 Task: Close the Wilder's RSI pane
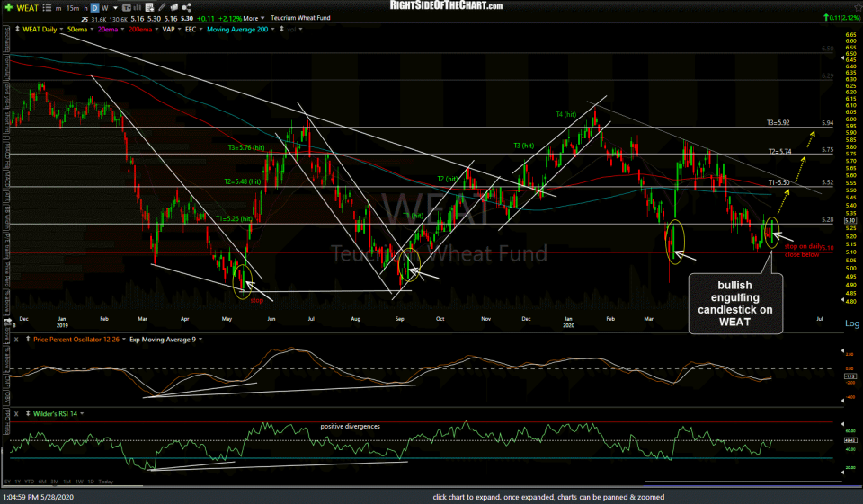tap(16, 414)
